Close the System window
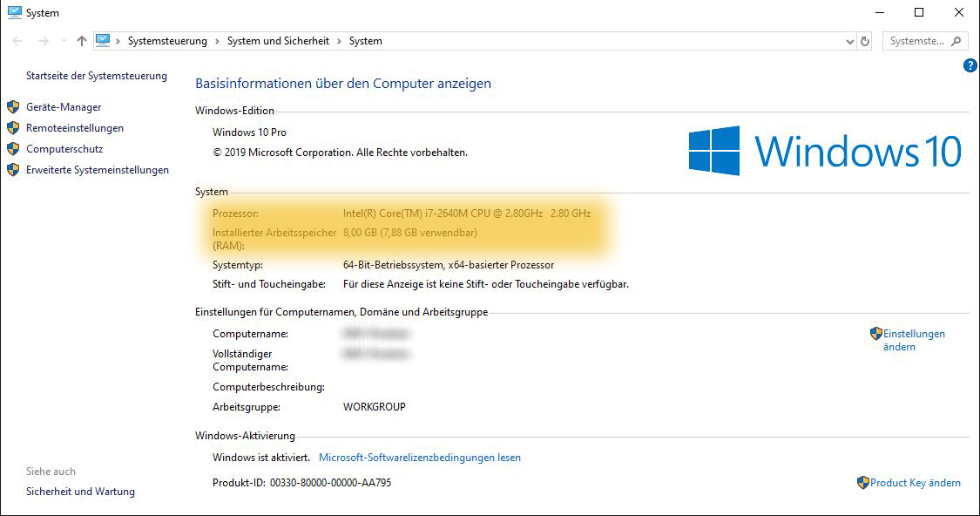 pos(959,12)
